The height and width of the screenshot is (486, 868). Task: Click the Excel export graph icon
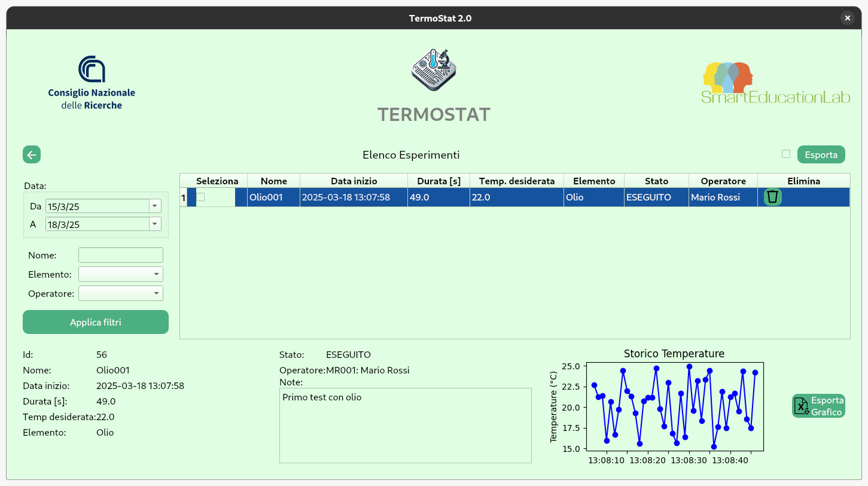pos(801,406)
